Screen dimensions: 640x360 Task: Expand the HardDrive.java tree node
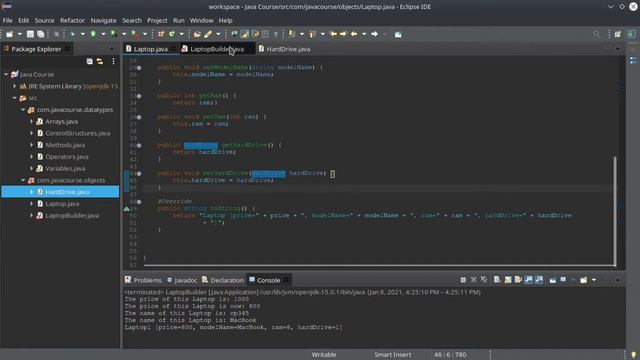tap(31, 192)
